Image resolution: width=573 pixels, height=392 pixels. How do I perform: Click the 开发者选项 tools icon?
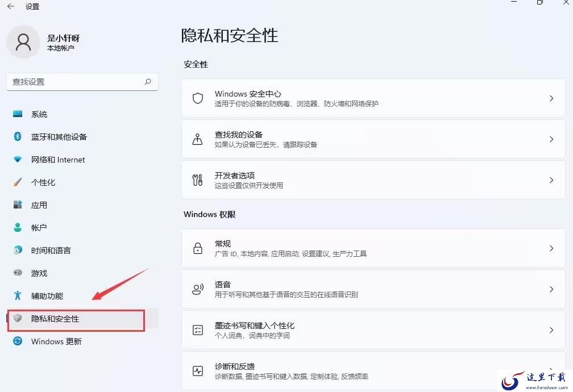click(198, 180)
